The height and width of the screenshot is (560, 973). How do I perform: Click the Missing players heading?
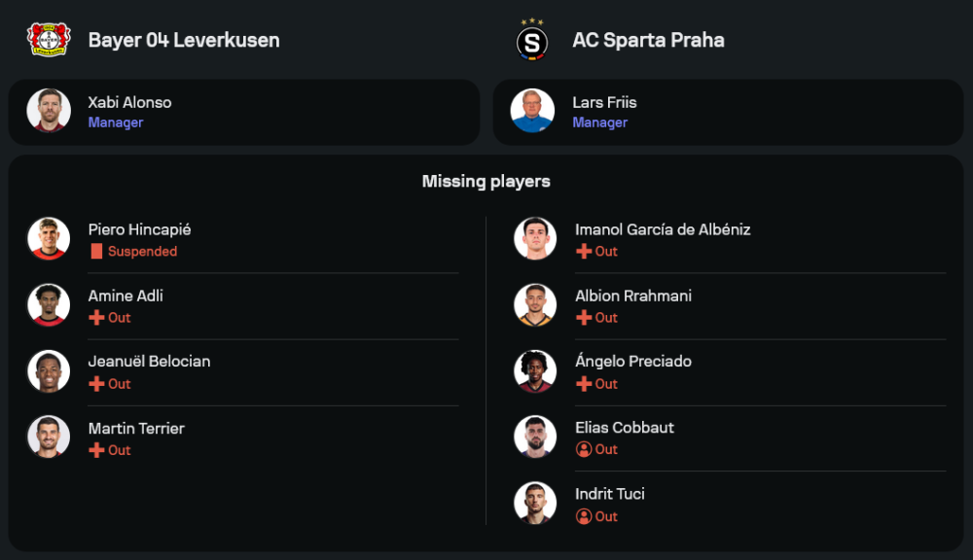[486, 181]
